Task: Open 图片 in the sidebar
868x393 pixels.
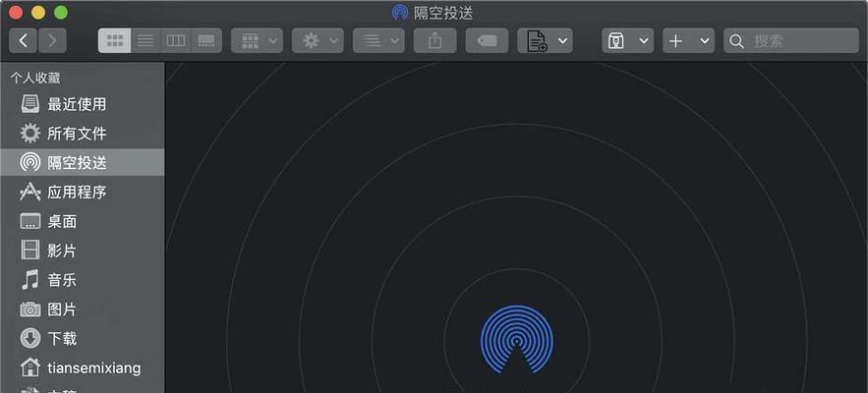Action: [x=83, y=309]
